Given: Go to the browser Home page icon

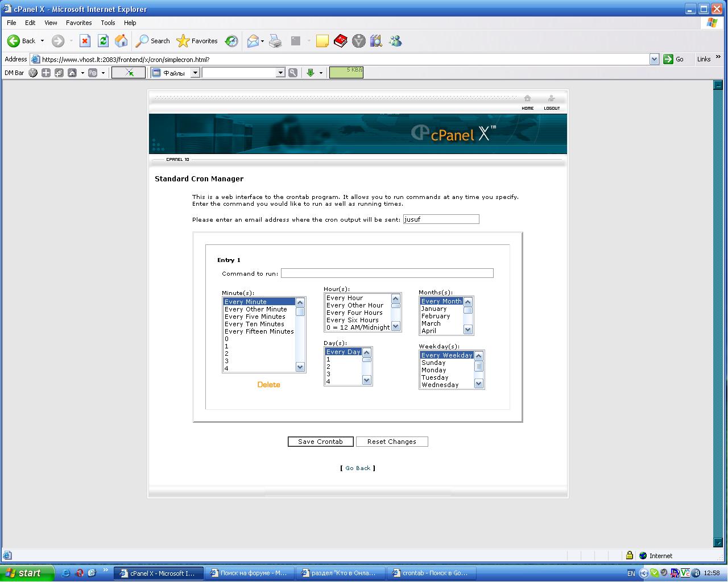Looking at the screenshot, I should click(121, 41).
